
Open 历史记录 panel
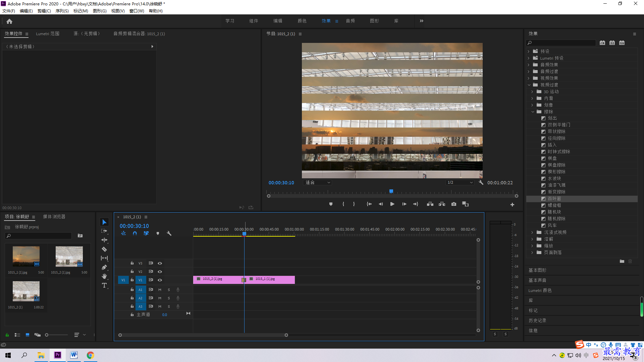coord(537,321)
